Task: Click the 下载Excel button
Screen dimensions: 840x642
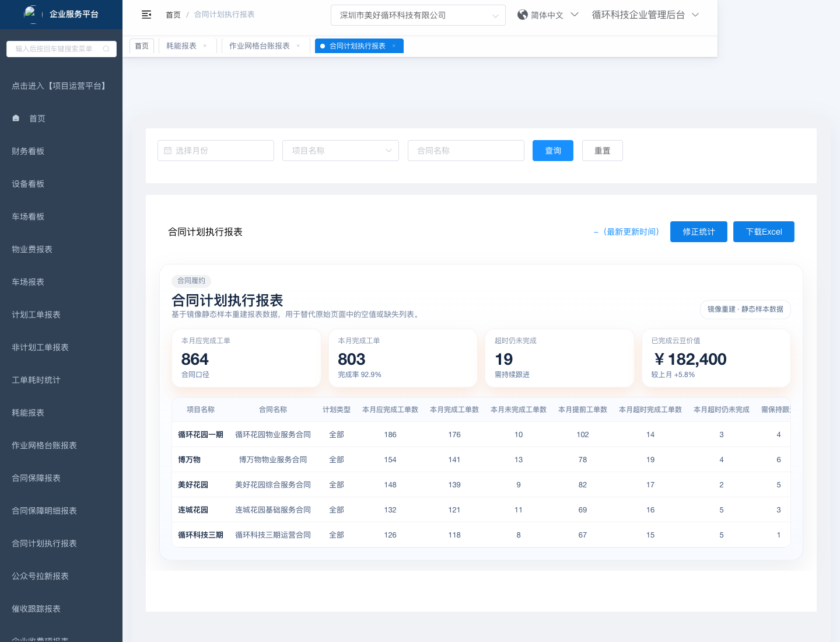Action: pyautogui.click(x=763, y=232)
